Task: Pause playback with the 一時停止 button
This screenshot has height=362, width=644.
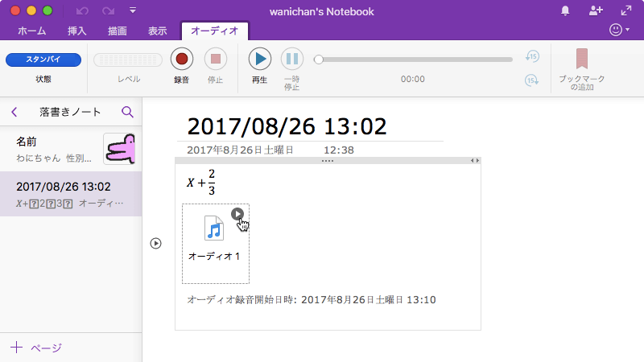Action: (292, 59)
